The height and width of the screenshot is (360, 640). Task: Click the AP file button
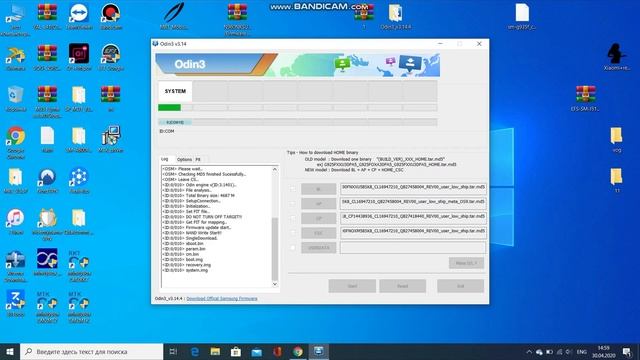pos(318,204)
